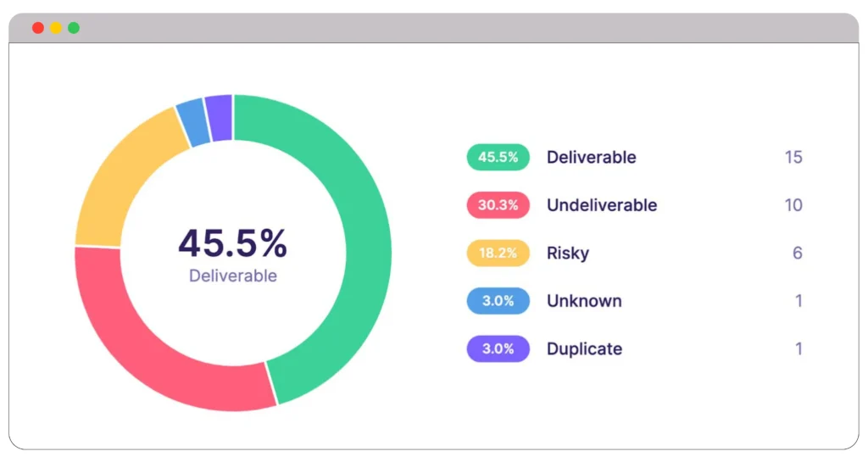
Task: Select the Deliverable legend label
Action: pyautogui.click(x=591, y=157)
